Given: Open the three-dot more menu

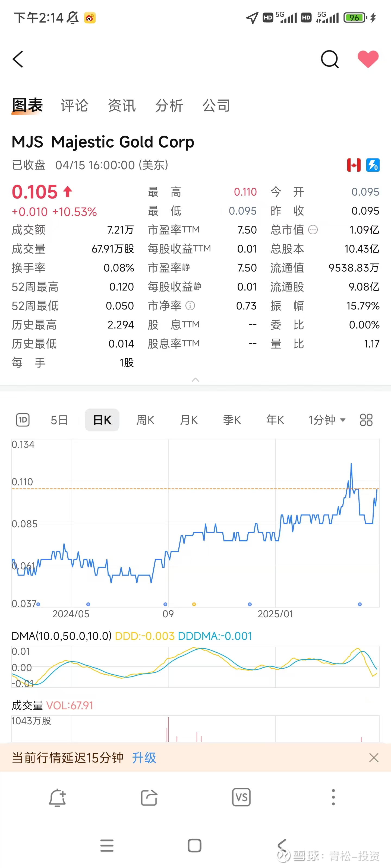Looking at the screenshot, I should tap(333, 797).
